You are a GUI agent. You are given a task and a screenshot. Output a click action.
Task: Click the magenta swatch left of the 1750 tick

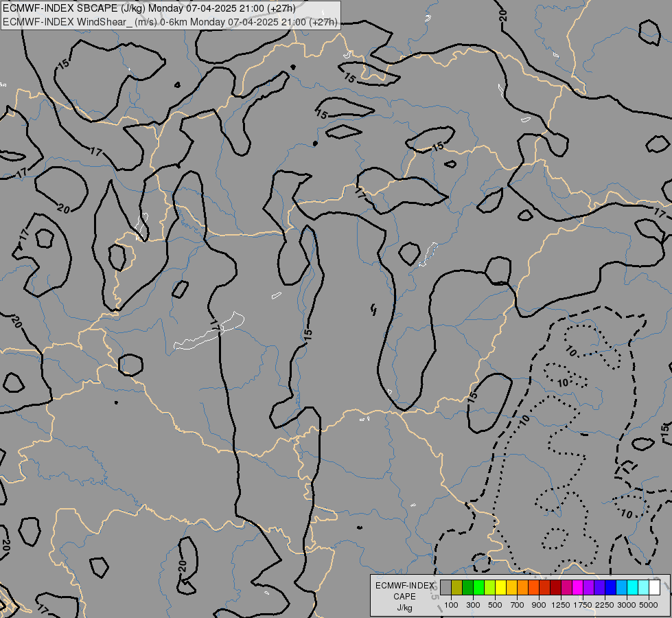pyautogui.click(x=578, y=587)
